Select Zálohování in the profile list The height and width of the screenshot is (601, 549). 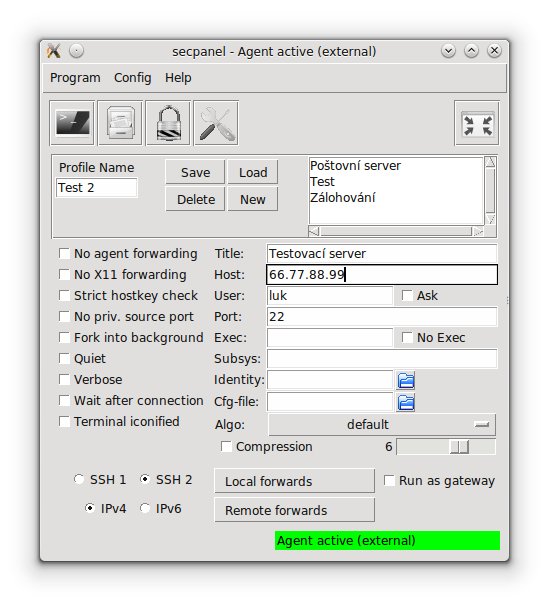tap(342, 198)
